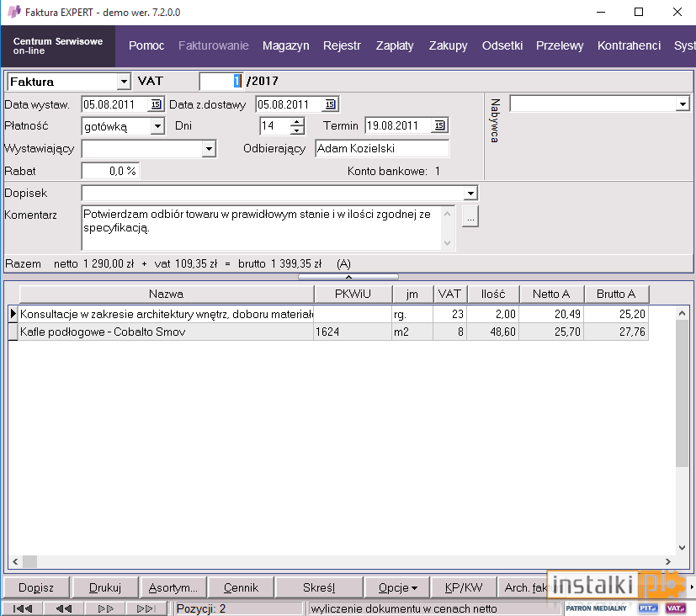Image resolution: width=696 pixels, height=616 pixels.
Task: Collapse the header panel with splitter arrow
Action: click(x=348, y=277)
